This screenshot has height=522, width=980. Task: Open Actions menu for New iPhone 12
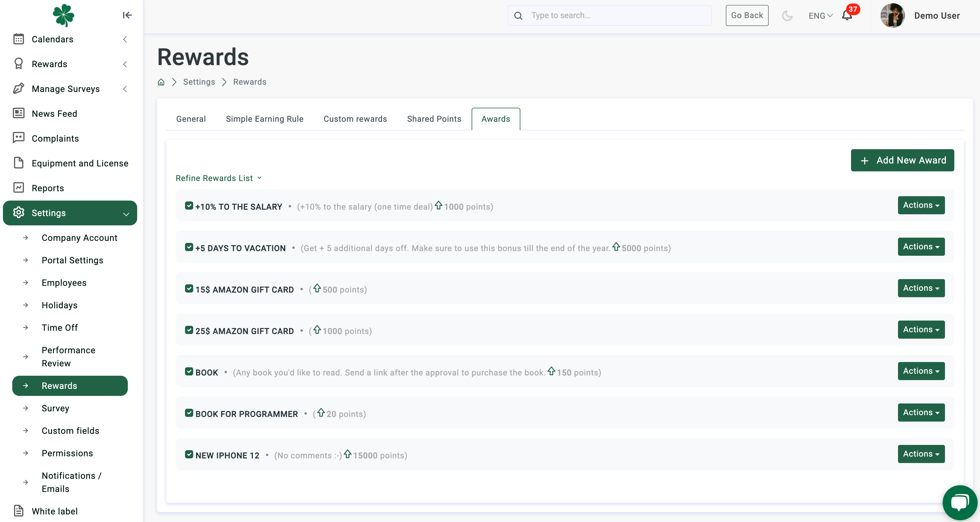tap(921, 454)
